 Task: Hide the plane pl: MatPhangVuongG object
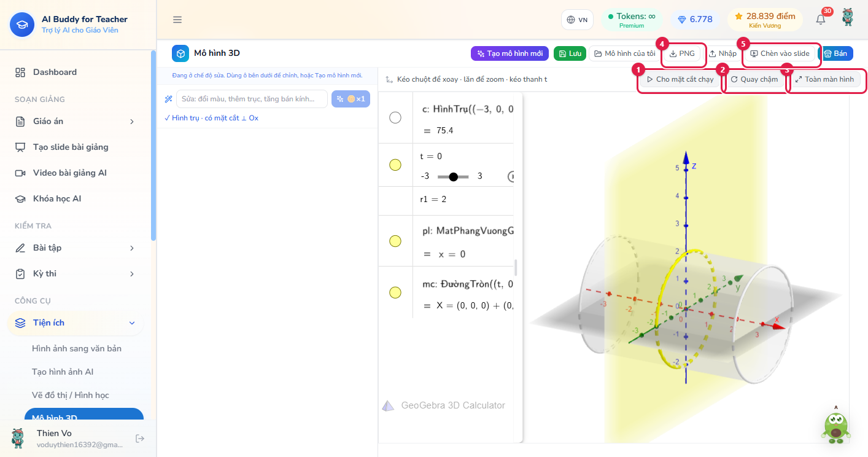(x=395, y=241)
